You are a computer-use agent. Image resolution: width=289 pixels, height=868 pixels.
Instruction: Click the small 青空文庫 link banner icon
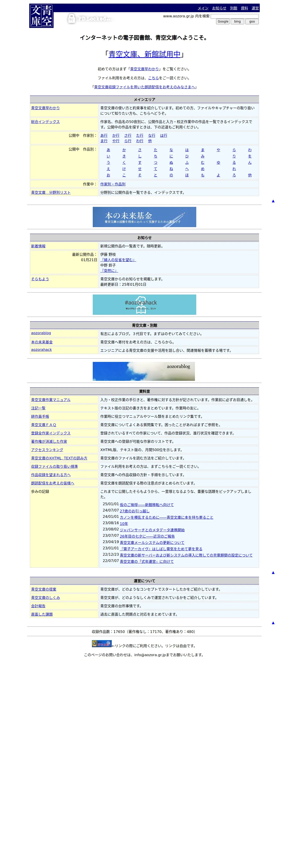[x=102, y=644]
